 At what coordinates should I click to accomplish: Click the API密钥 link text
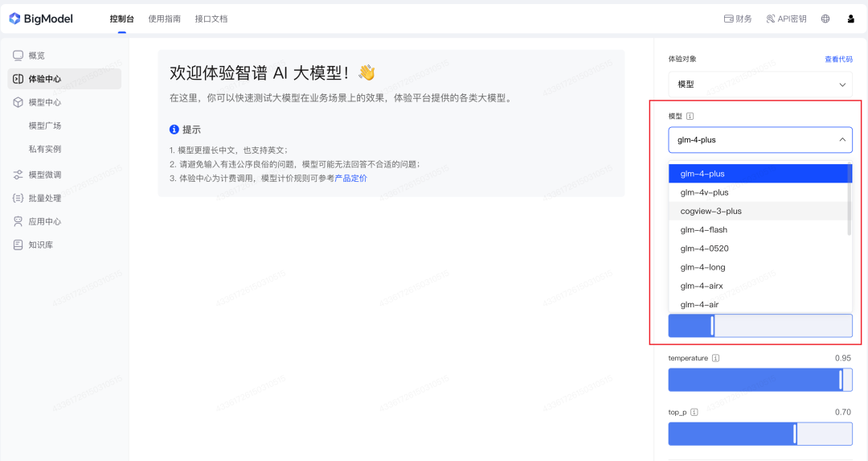click(792, 19)
